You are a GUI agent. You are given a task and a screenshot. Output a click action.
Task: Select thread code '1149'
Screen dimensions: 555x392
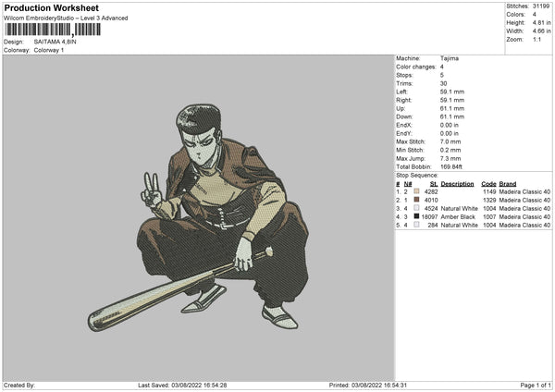[x=489, y=191]
